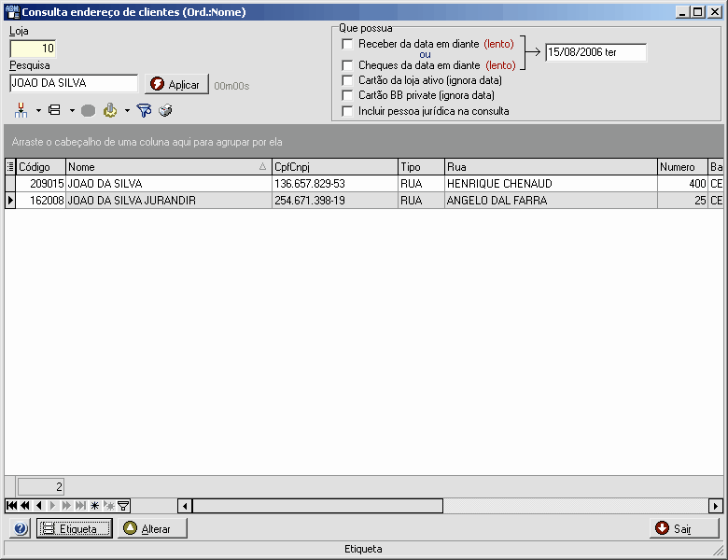
Task: Enable Cheques da data em diante checkbox
Action: pyautogui.click(x=347, y=65)
